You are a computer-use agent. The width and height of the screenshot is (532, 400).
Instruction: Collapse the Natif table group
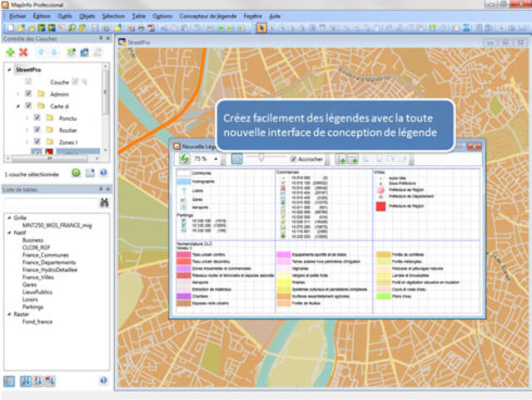click(9, 232)
